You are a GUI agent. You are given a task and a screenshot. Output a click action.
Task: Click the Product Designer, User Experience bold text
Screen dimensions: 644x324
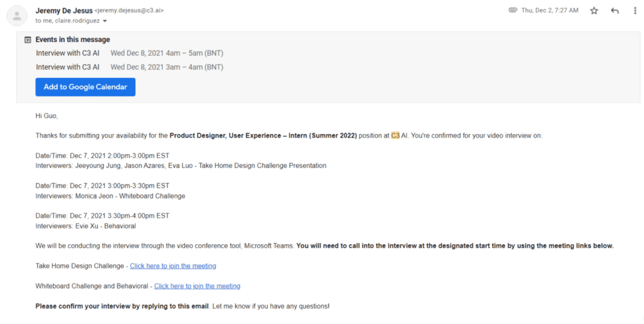263,135
